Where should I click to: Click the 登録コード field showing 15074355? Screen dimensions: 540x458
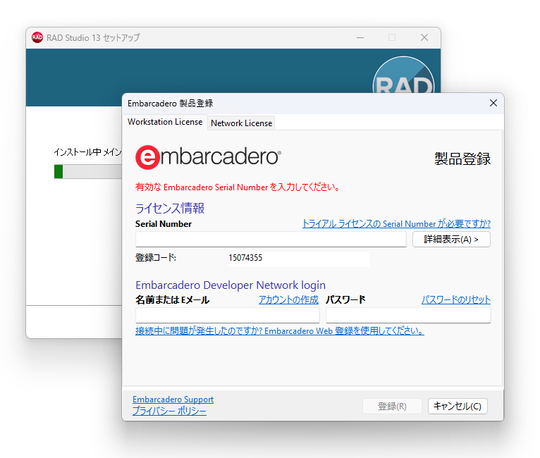coord(298,258)
